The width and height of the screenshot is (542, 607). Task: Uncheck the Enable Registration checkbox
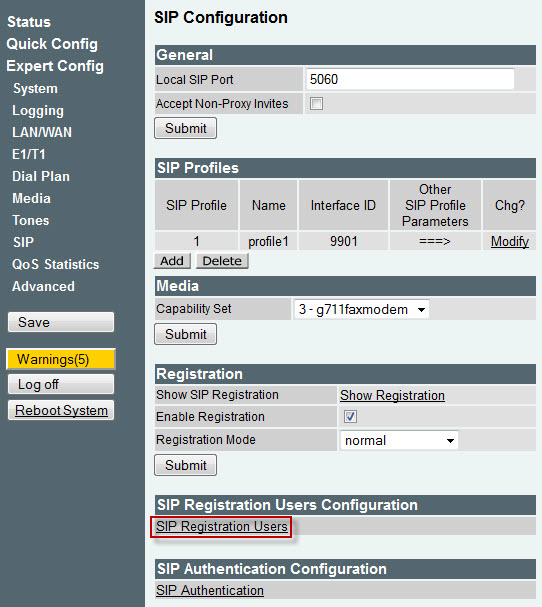(x=350, y=417)
